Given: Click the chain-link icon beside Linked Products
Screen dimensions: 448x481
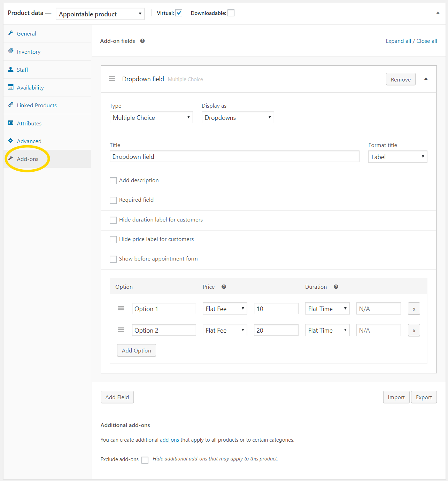Looking at the screenshot, I should click(11, 105).
